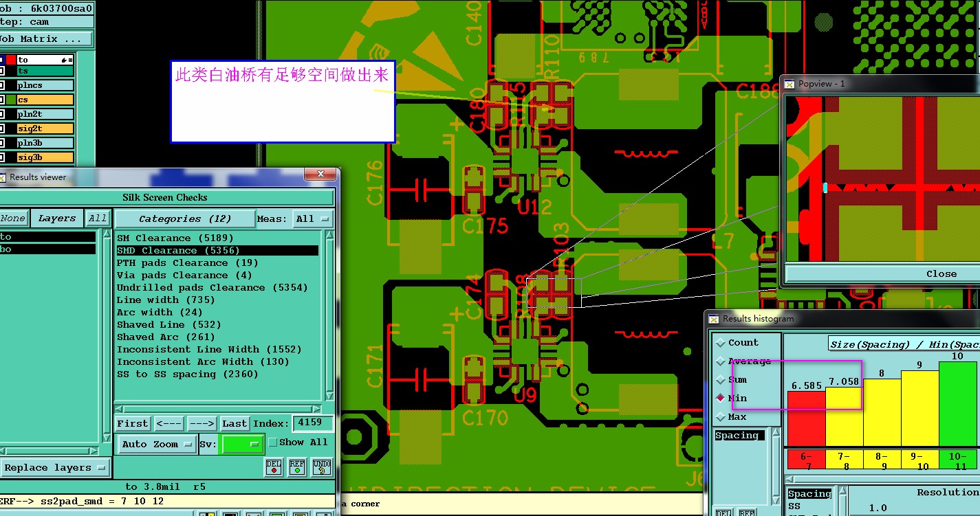Click the Results viewer window title icon

3,177
